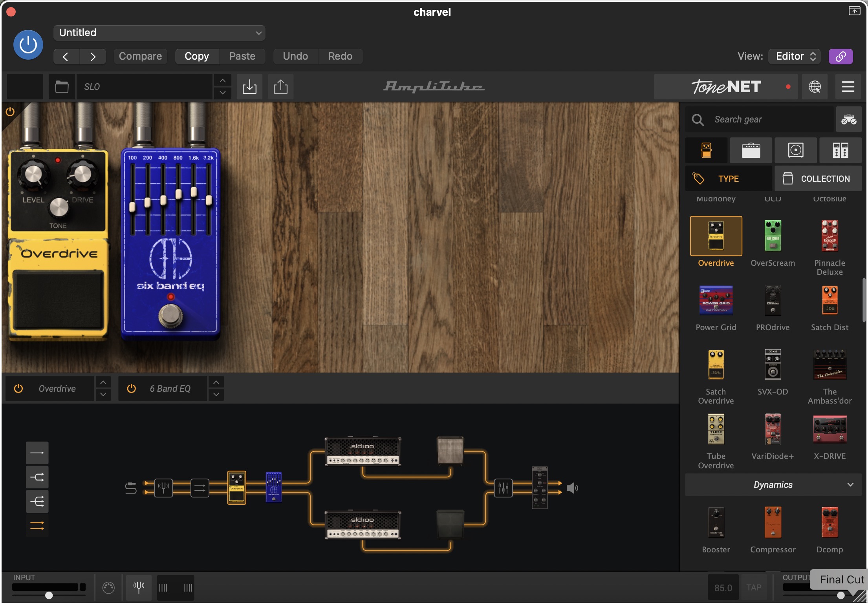Select the cabinets gear tab
Viewport: 868px width, 603px height.
(x=796, y=150)
